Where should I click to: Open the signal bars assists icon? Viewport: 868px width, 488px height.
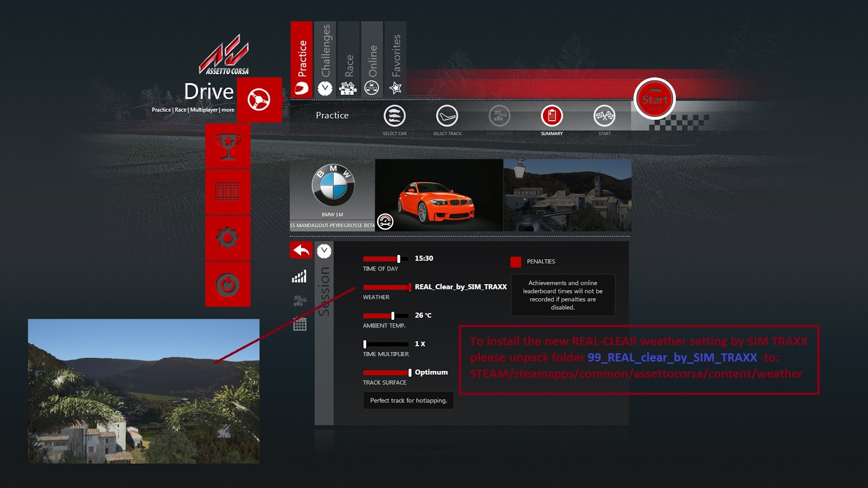(x=299, y=277)
